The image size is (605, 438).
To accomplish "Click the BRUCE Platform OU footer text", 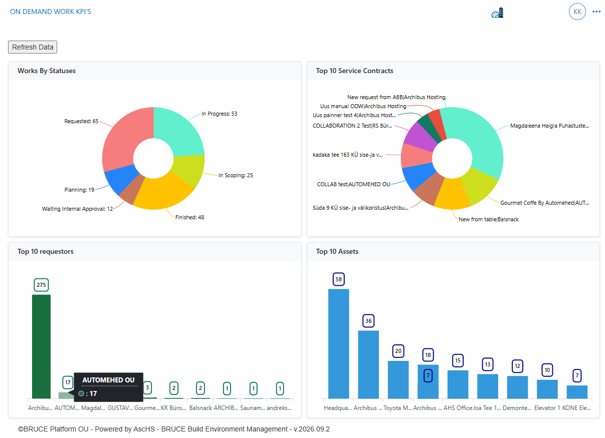I will [174, 429].
